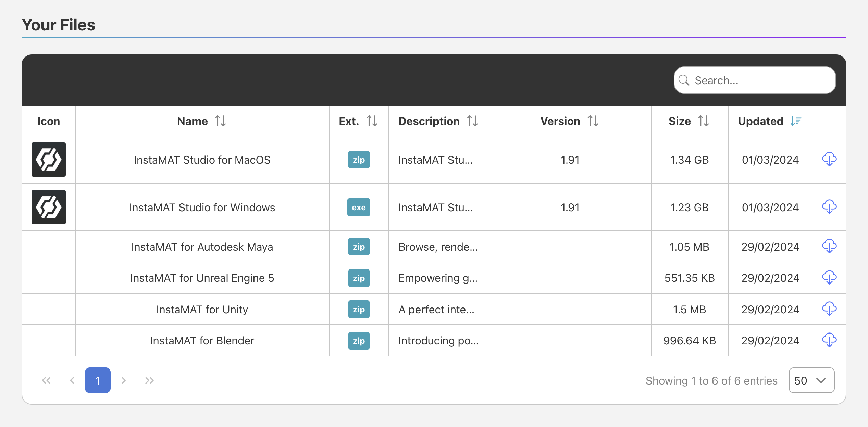The height and width of the screenshot is (427, 868).
Task: Click the 1.34 GB size cell
Action: click(689, 160)
